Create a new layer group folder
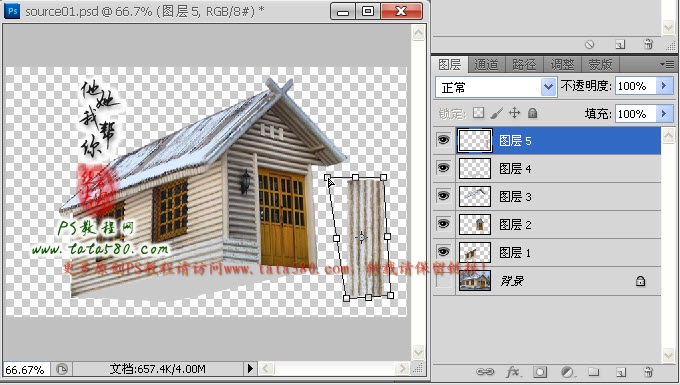Image resolution: width=680 pixels, height=385 pixels. click(594, 372)
